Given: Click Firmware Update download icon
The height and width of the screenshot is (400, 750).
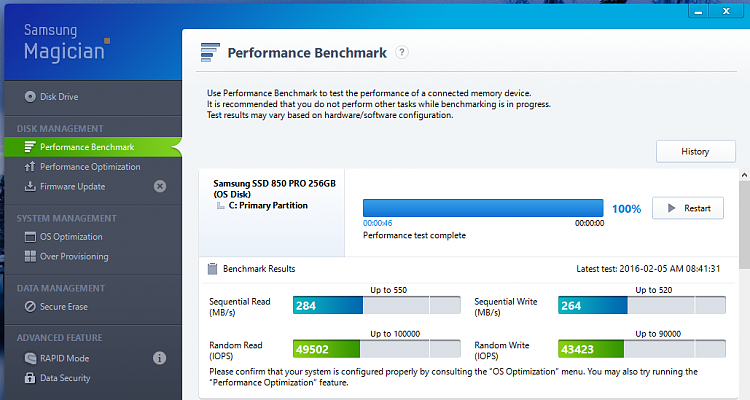Looking at the screenshot, I should (30, 186).
